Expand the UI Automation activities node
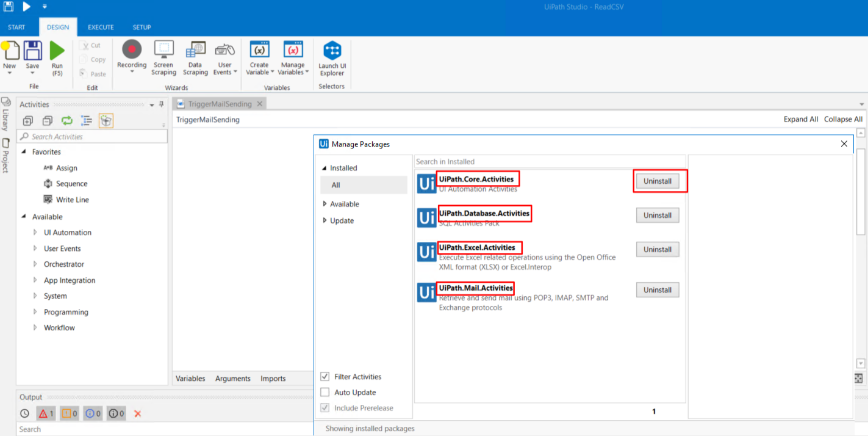Viewport: 868px width, 436px height. click(x=35, y=233)
